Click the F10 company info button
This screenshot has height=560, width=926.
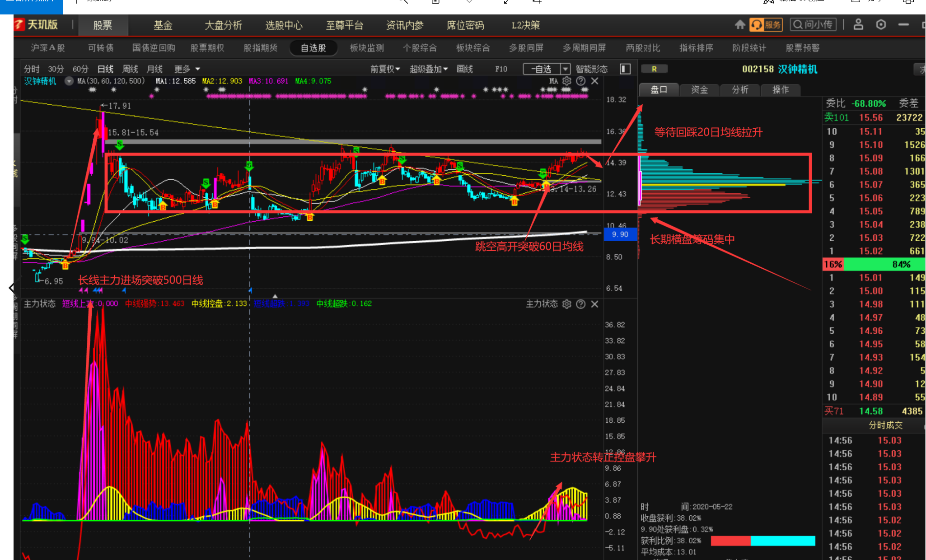tap(501, 69)
